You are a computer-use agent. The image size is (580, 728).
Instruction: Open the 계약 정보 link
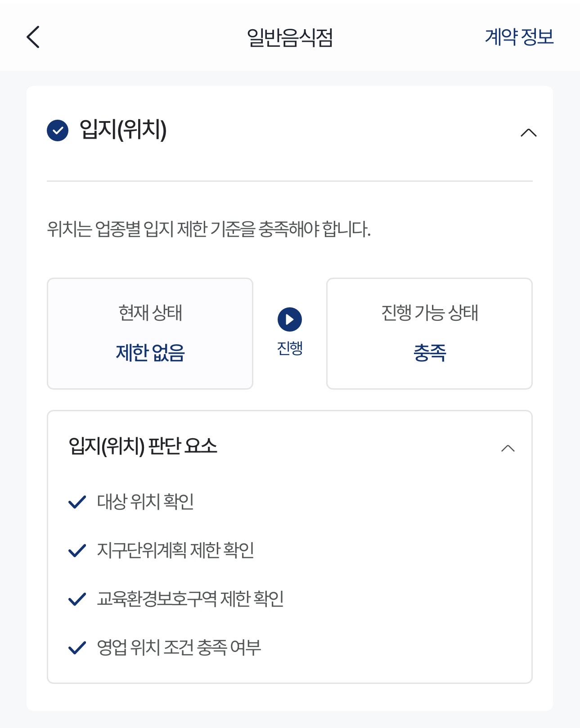[519, 37]
